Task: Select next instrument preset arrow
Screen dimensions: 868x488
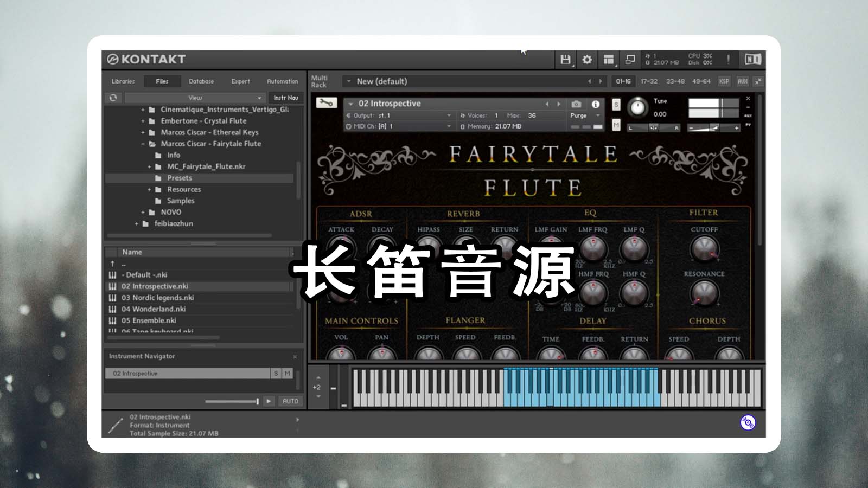Action: coord(558,104)
